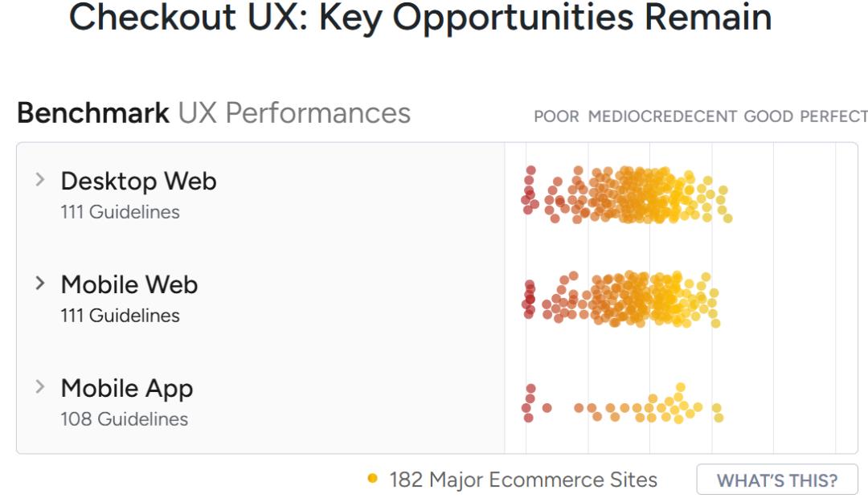Click the 182 Major Ecommerce Sites legend text
This screenshot has width=868, height=498.
(523, 480)
